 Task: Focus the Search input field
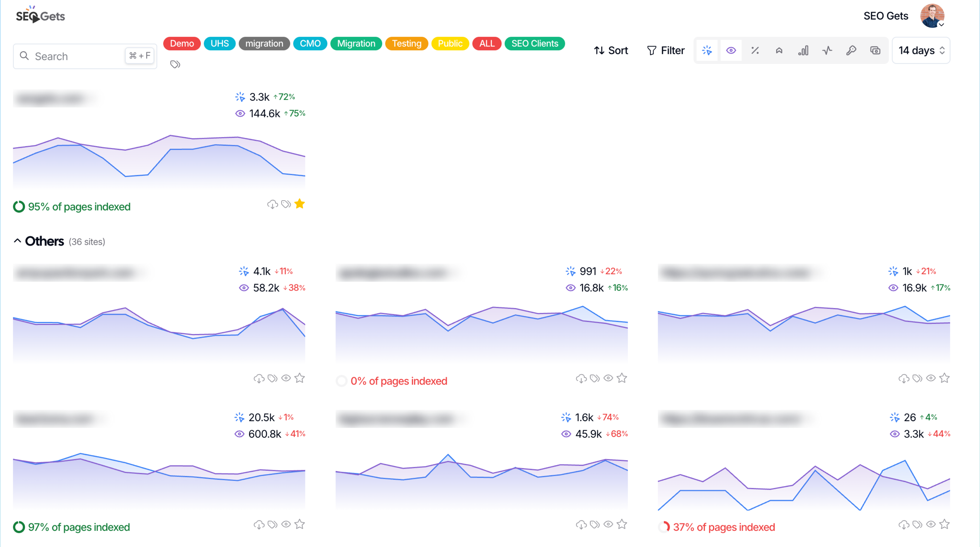(x=76, y=56)
